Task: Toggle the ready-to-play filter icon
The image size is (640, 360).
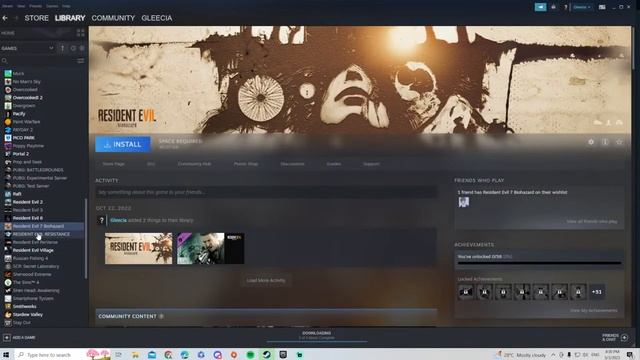Action: (82, 48)
